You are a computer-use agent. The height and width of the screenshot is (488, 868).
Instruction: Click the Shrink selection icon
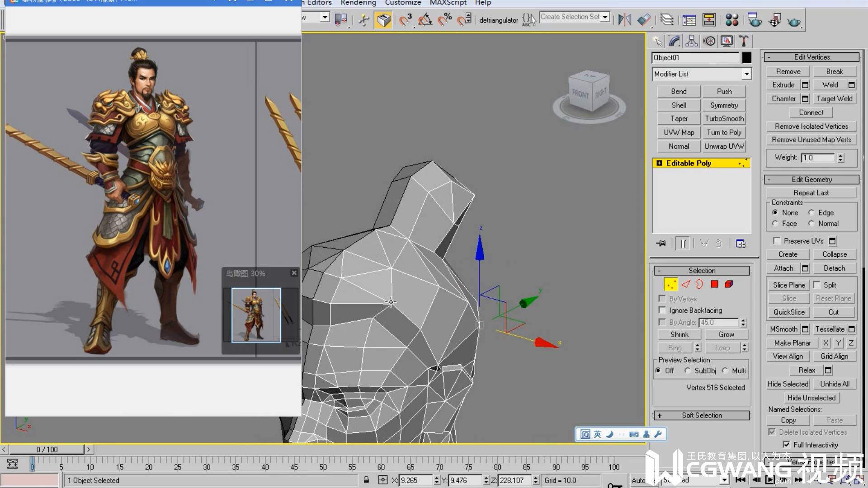pyautogui.click(x=679, y=334)
